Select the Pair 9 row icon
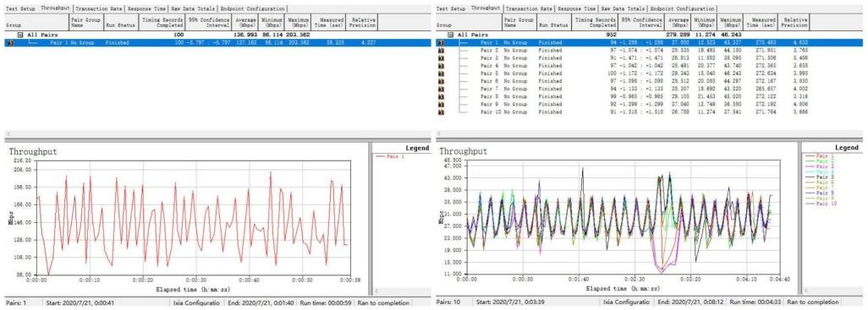 point(442,104)
